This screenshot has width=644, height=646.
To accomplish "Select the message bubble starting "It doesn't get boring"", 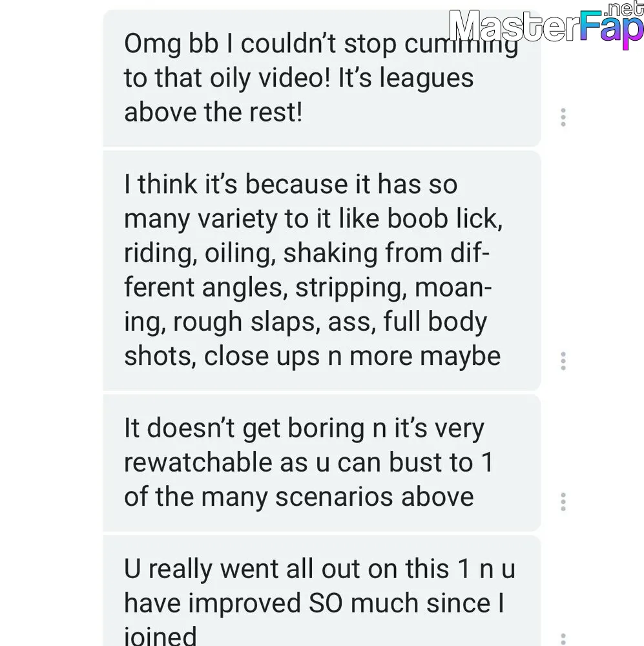I will (322, 463).
